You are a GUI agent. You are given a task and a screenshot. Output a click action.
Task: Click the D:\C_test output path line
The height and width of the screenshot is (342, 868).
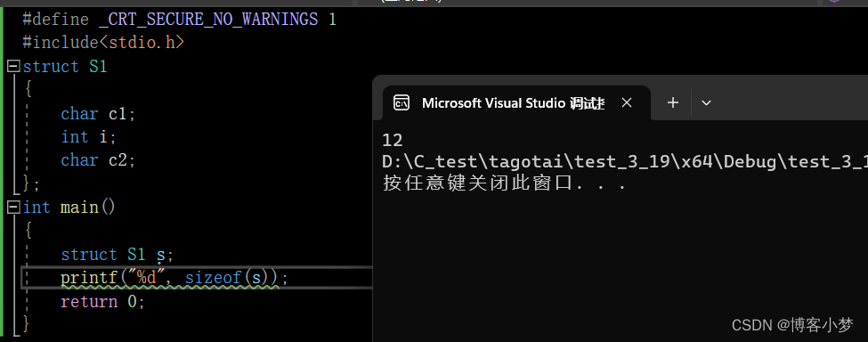click(x=625, y=161)
